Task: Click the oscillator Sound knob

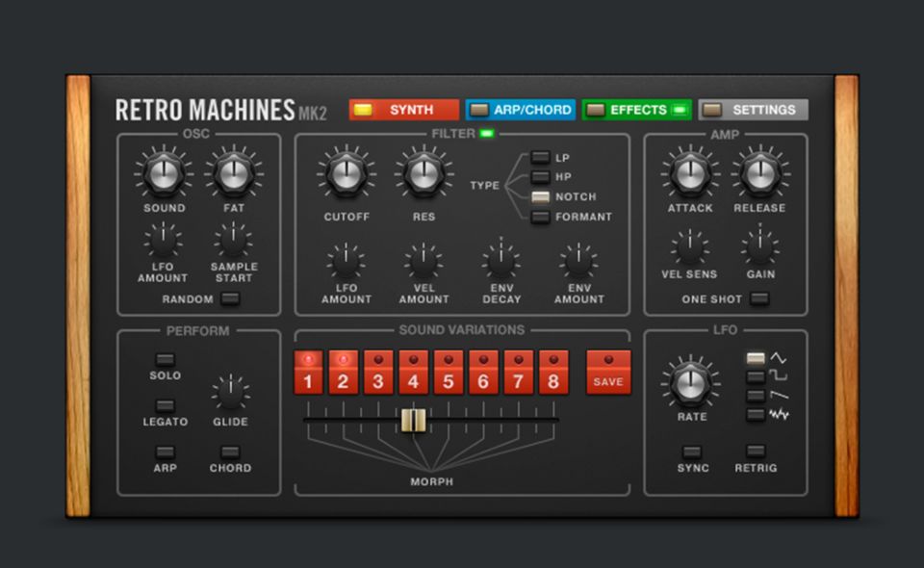Action: pos(165,174)
